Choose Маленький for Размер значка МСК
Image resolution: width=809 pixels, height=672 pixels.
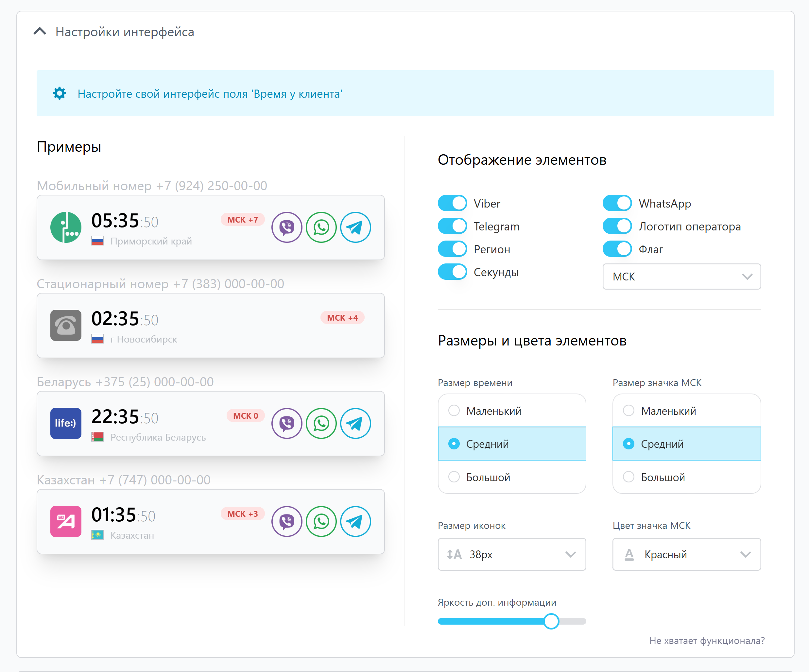(x=629, y=411)
